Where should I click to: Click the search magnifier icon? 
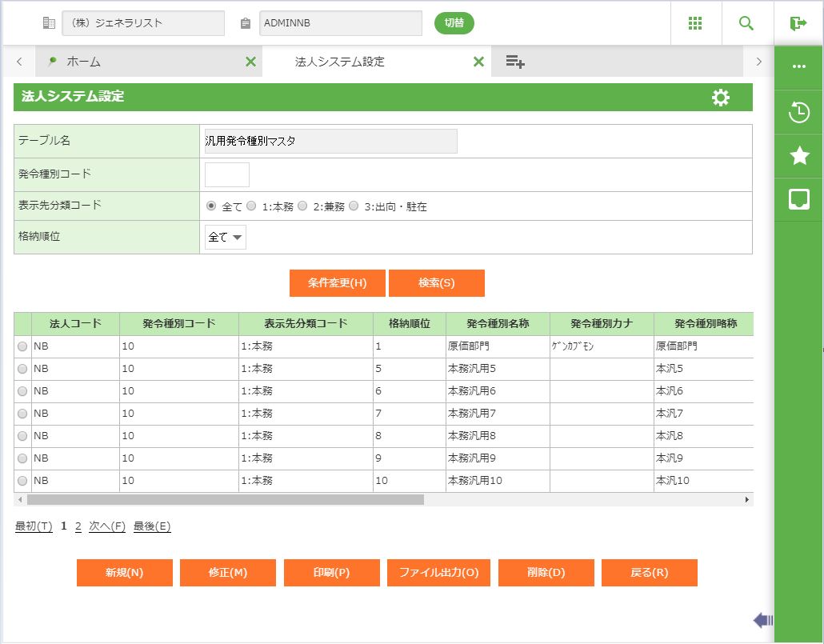[746, 23]
